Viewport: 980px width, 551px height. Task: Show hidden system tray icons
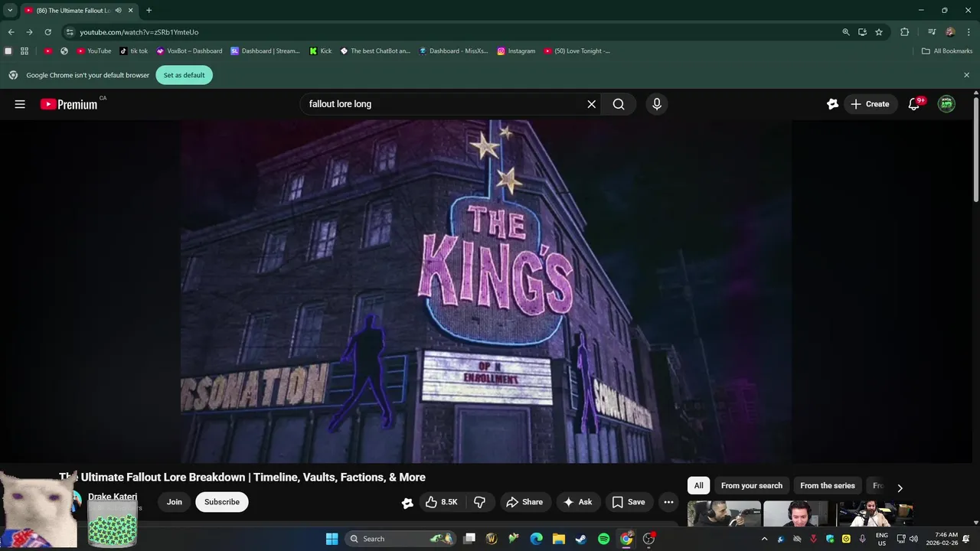click(x=764, y=539)
